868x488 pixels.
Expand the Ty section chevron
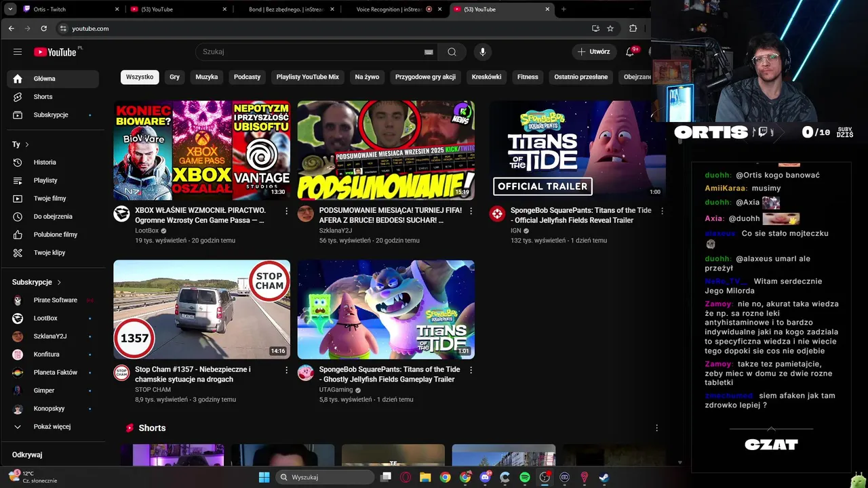click(27, 144)
